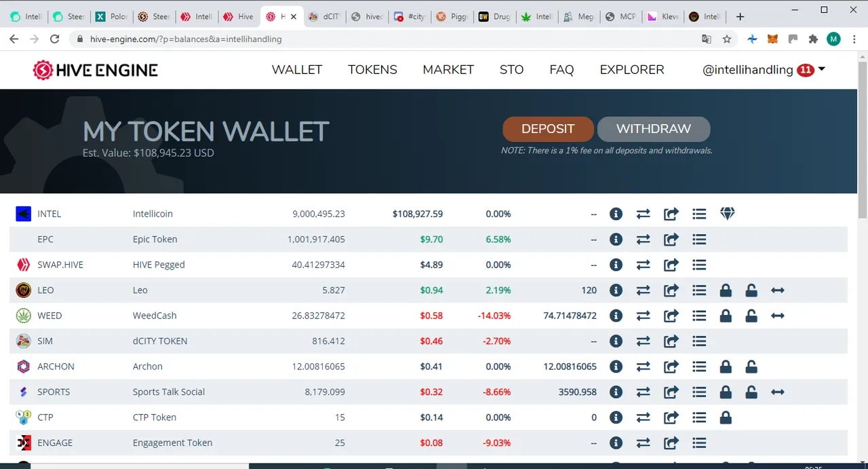Image resolution: width=868 pixels, height=469 pixels.
Task: Unstake ARCHON with open padlock icon
Action: (751, 367)
